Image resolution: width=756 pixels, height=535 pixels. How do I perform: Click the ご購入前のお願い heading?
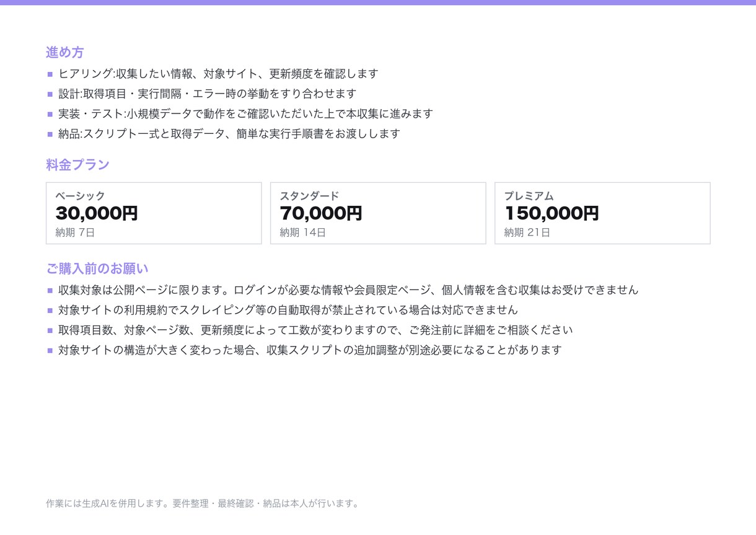coord(97,268)
